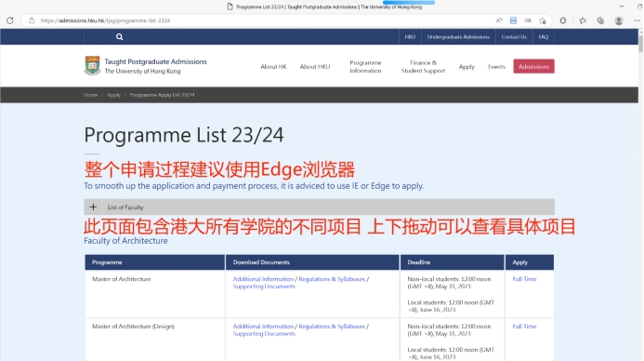
Task: Click the read aloud icon in address bar
Action: pyautogui.click(x=499, y=20)
